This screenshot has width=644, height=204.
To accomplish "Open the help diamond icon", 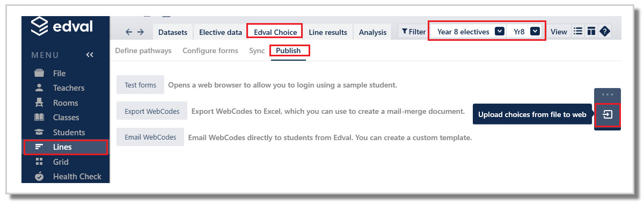I will pyautogui.click(x=604, y=32).
